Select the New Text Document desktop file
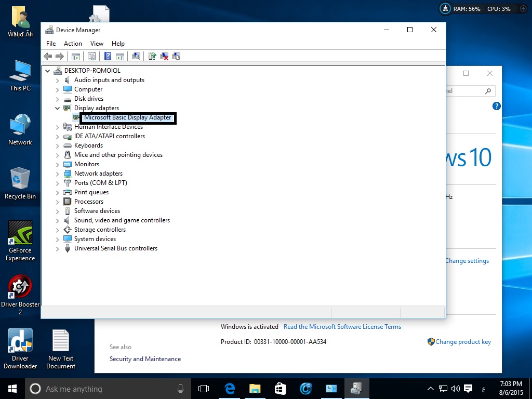Screen dimensions: 532x399 (x=61, y=349)
